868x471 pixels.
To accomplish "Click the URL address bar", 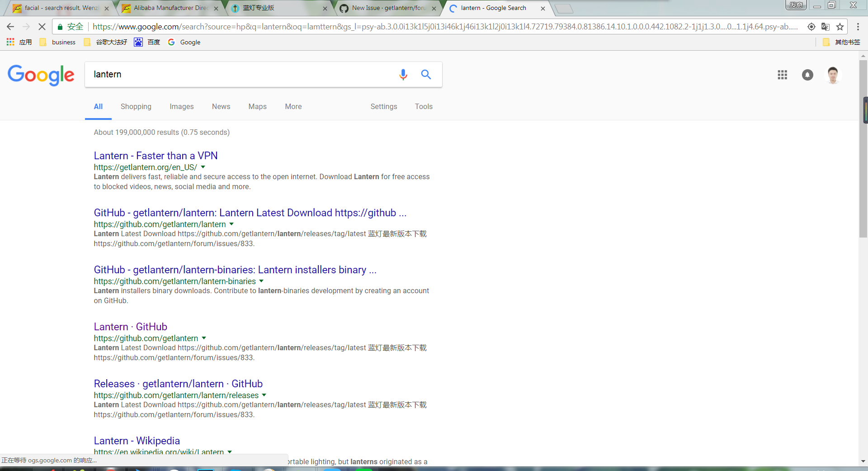I will (x=445, y=27).
